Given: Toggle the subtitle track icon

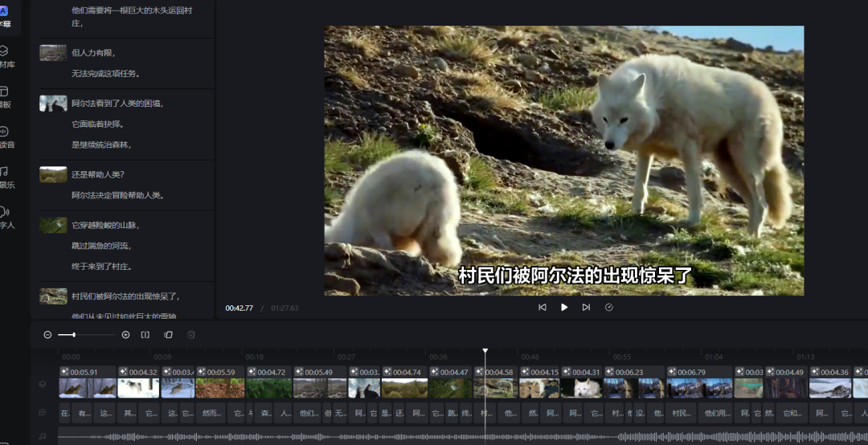Looking at the screenshot, I should [x=43, y=413].
